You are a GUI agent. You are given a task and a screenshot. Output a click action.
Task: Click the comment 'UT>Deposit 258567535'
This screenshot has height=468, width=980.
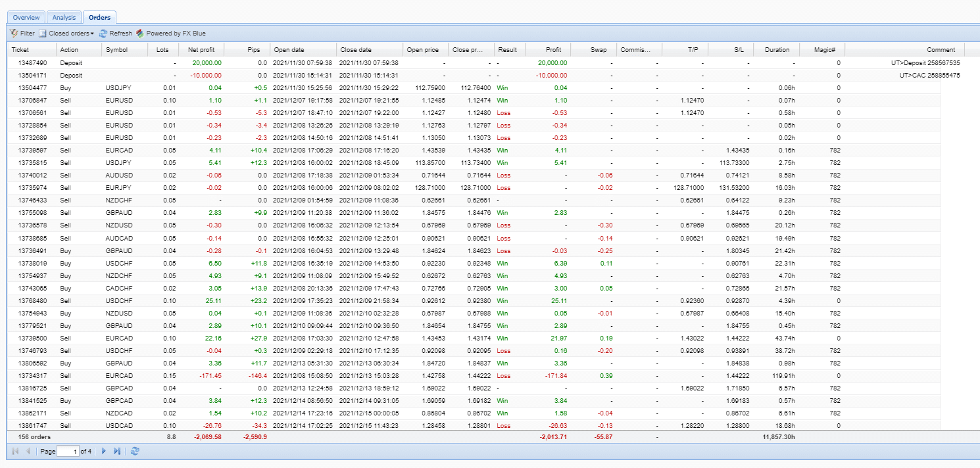[925, 63]
